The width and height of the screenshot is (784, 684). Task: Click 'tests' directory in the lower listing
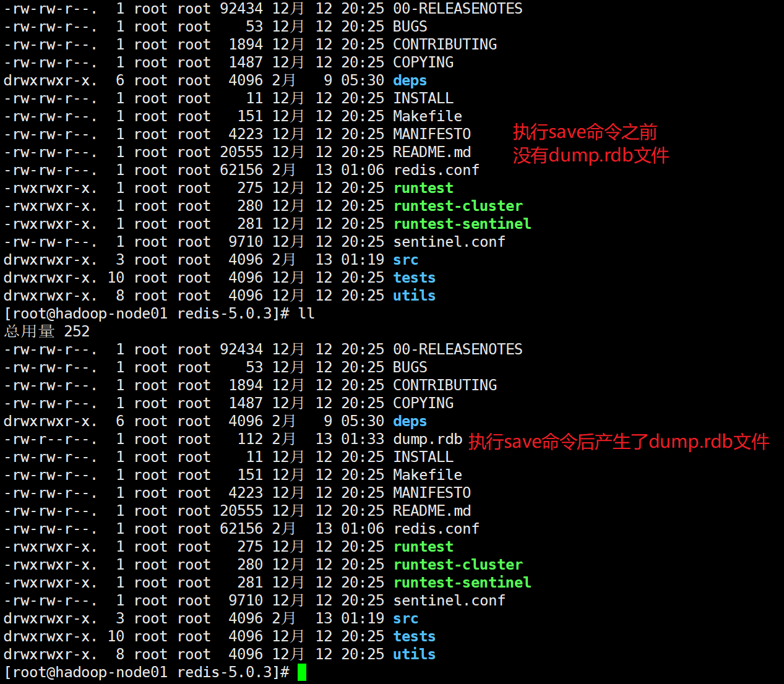415,636
